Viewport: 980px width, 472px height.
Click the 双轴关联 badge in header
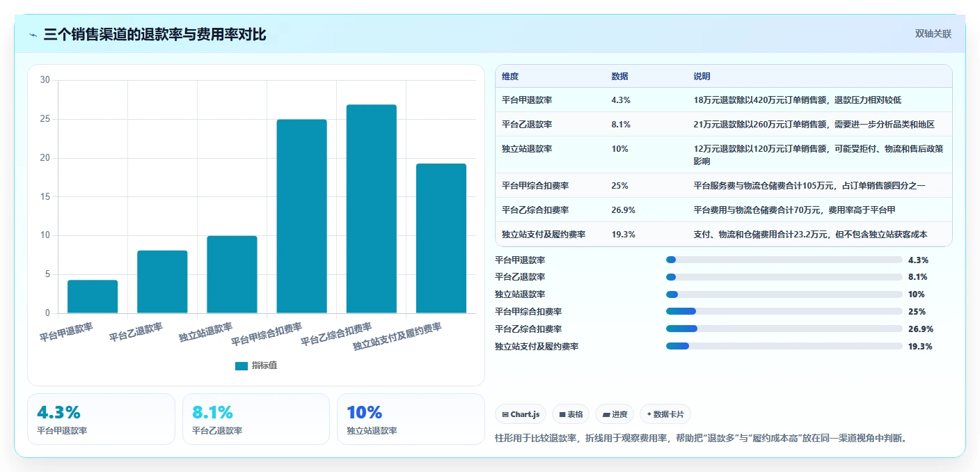click(x=933, y=33)
